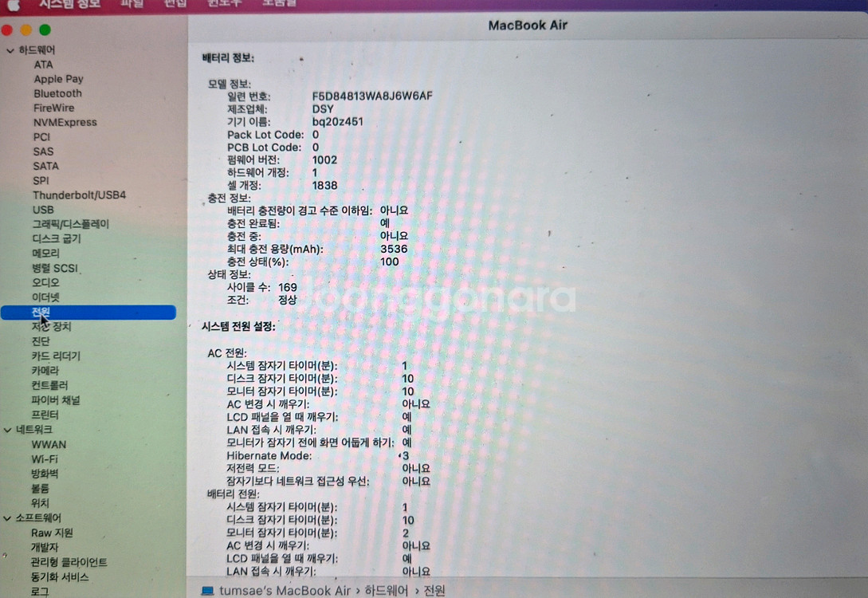868x598 pixels.
Task: Open the 시스템 정보 app menu
Action: (70, 4)
